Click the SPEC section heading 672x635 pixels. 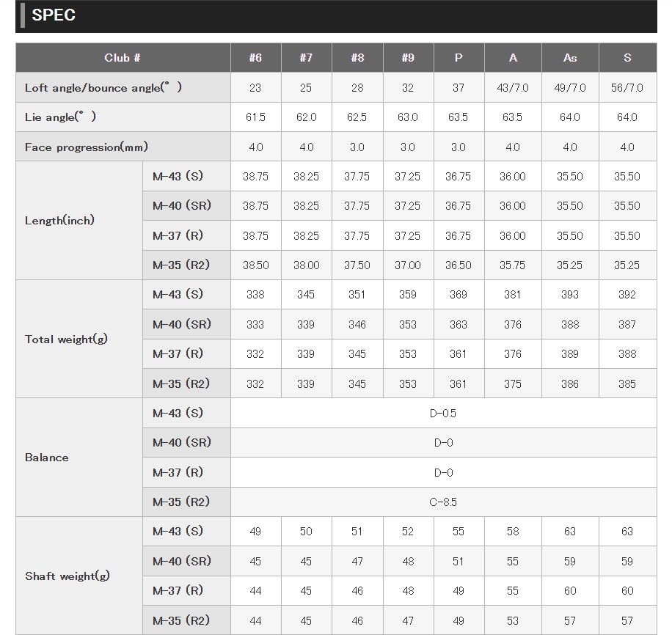pos(54,15)
